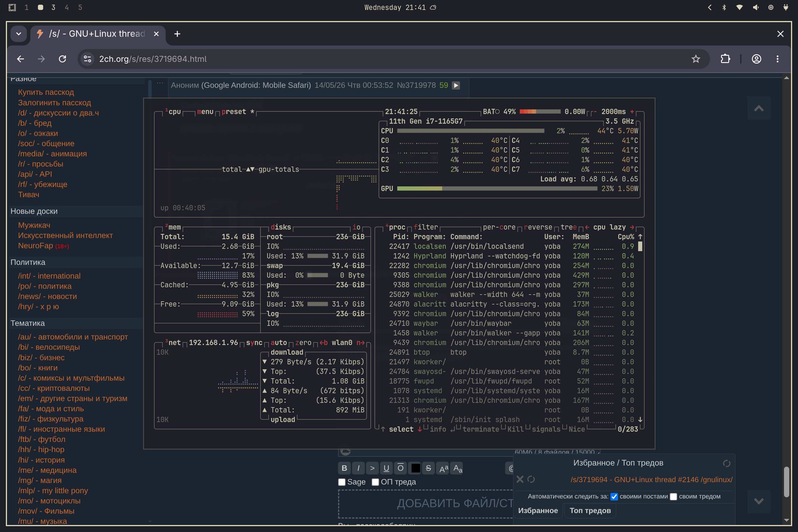Open the browser profile icon
798x532 pixels.
756,59
